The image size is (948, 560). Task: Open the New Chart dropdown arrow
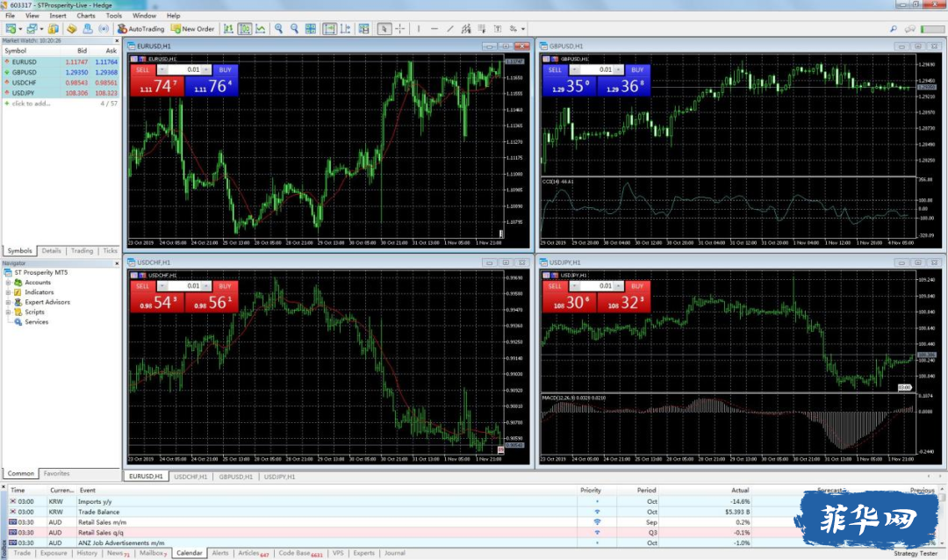20,28
